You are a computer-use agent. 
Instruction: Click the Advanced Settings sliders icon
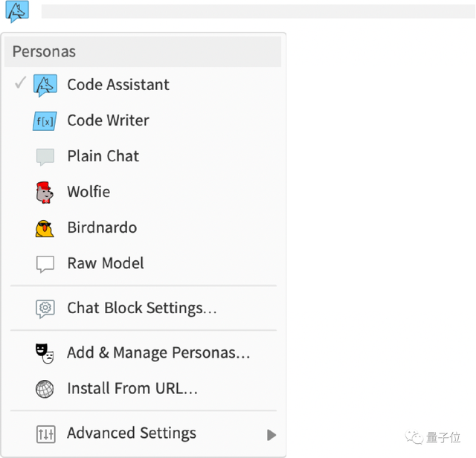pyautogui.click(x=45, y=434)
